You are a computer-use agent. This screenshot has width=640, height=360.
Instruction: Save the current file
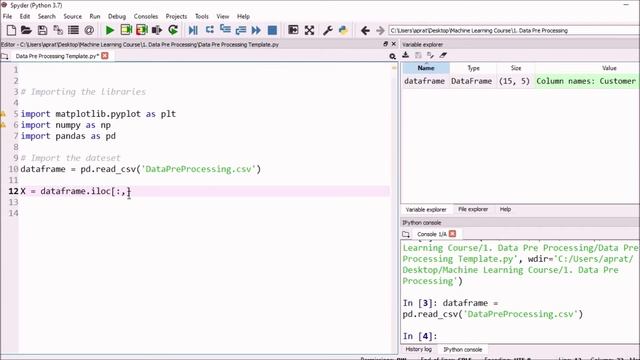(x=42, y=30)
